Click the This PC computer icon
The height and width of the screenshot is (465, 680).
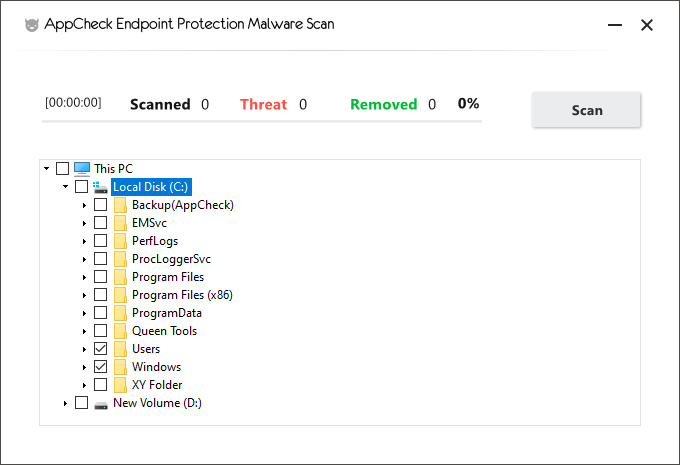(x=82, y=169)
